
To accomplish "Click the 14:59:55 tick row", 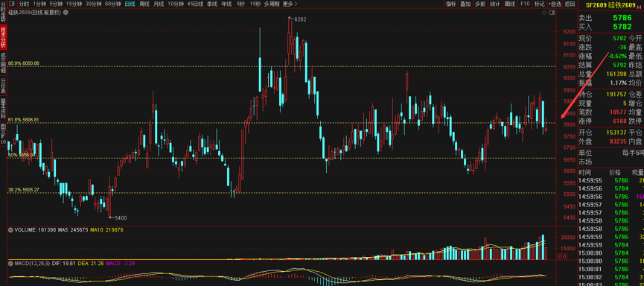I will click(x=610, y=180).
